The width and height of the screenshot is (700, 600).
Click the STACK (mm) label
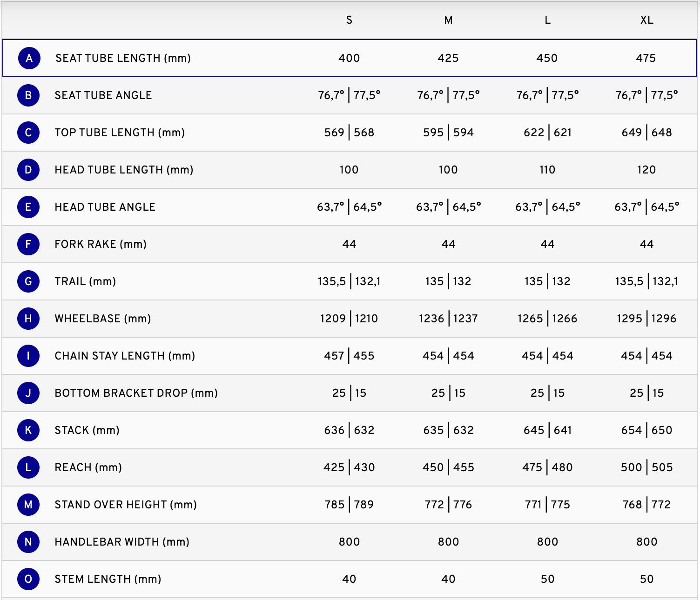pos(87,430)
